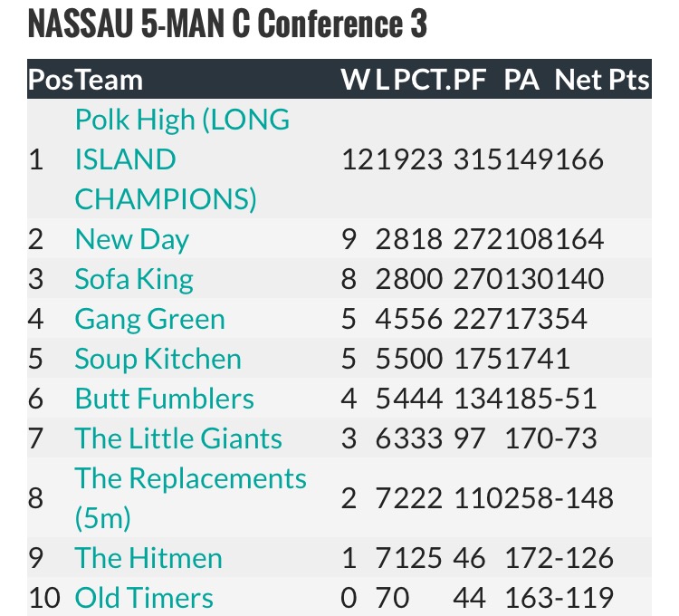The width and height of the screenshot is (679, 616).
Task: Click the Old Timers team link
Action: coord(144,598)
